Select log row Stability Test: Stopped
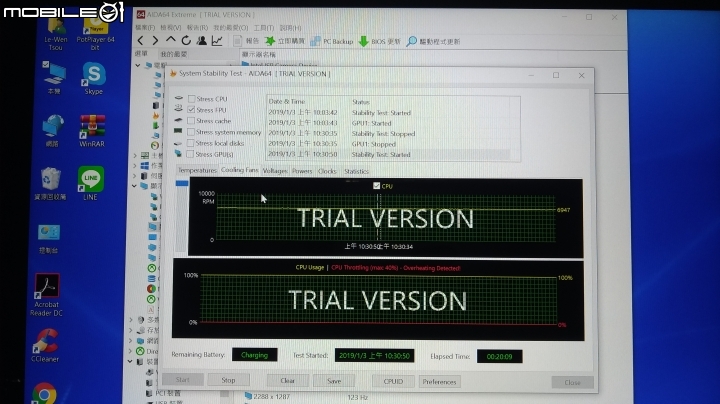Viewport: 720px width, 404px height. coord(388,133)
